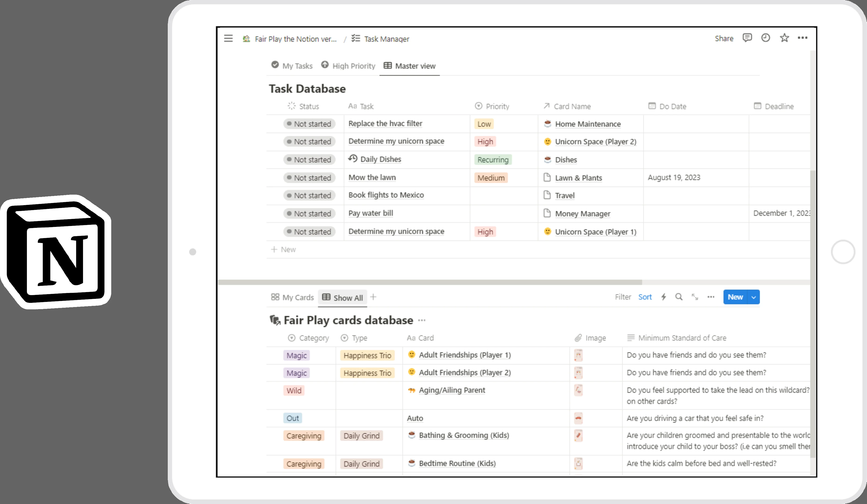Open the hamburger sidebar menu
867x504 pixels.
tap(229, 38)
